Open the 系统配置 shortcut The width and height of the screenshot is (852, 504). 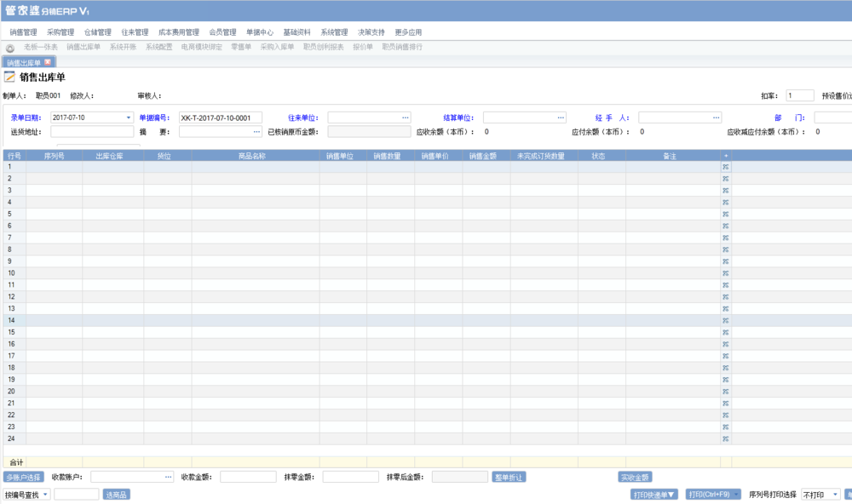click(158, 47)
